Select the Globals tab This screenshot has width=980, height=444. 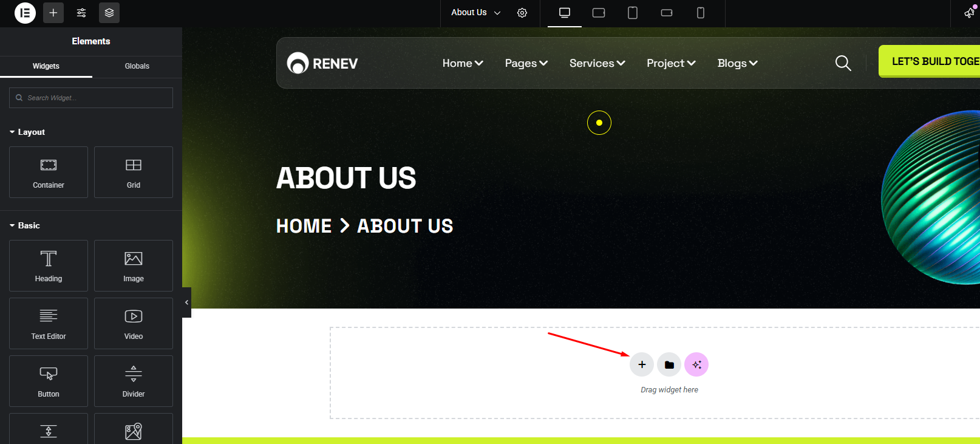[x=137, y=66]
